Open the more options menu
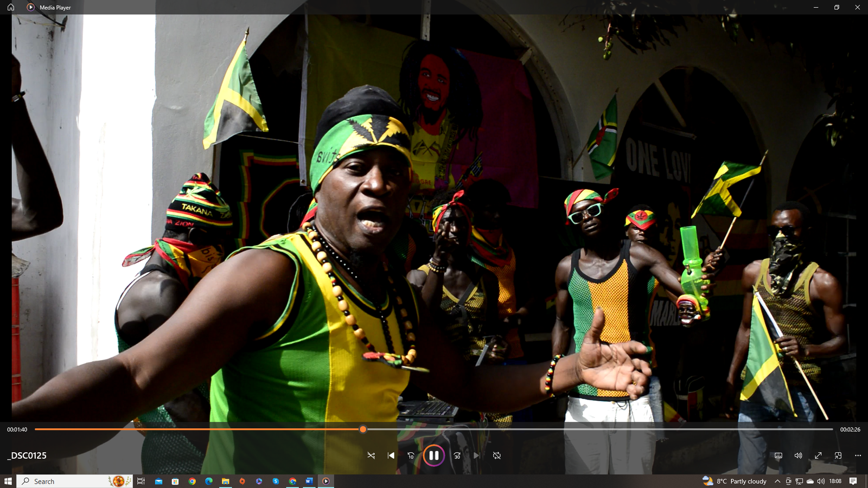This screenshot has height=488, width=868. [x=858, y=455]
